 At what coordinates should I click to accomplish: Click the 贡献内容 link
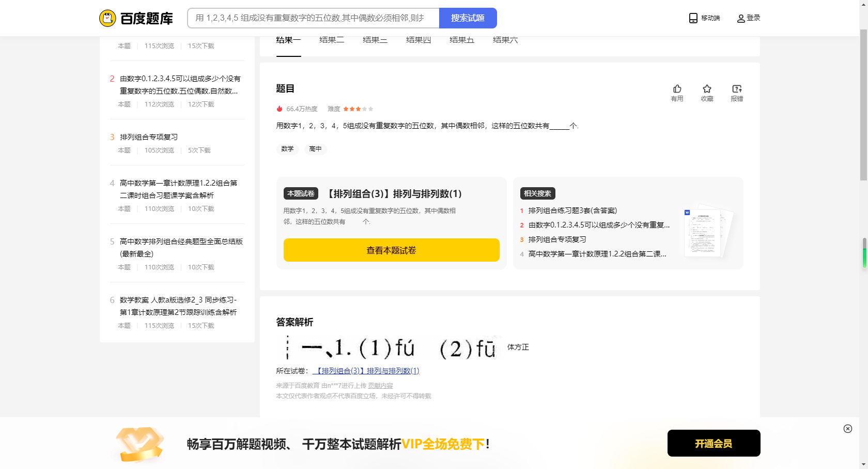(380, 386)
